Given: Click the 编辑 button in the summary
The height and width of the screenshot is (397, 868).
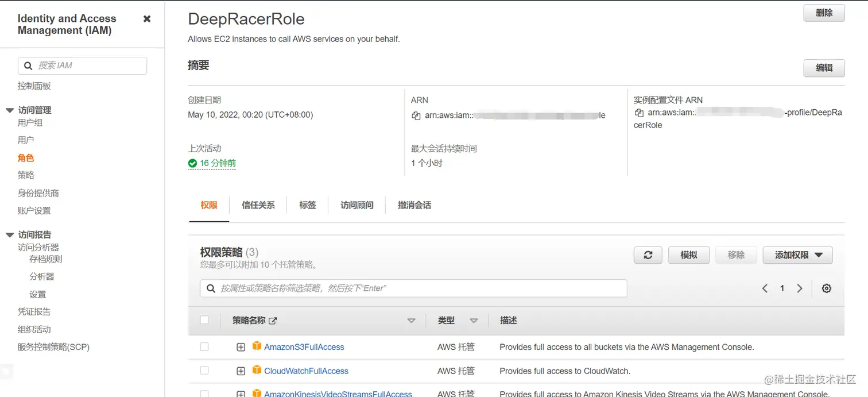Looking at the screenshot, I should [824, 68].
